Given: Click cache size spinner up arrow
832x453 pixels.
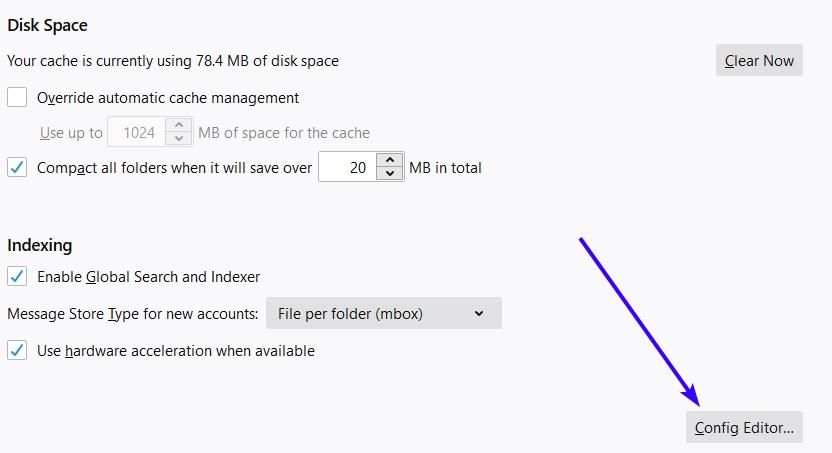Looking at the screenshot, I should click(x=179, y=125).
